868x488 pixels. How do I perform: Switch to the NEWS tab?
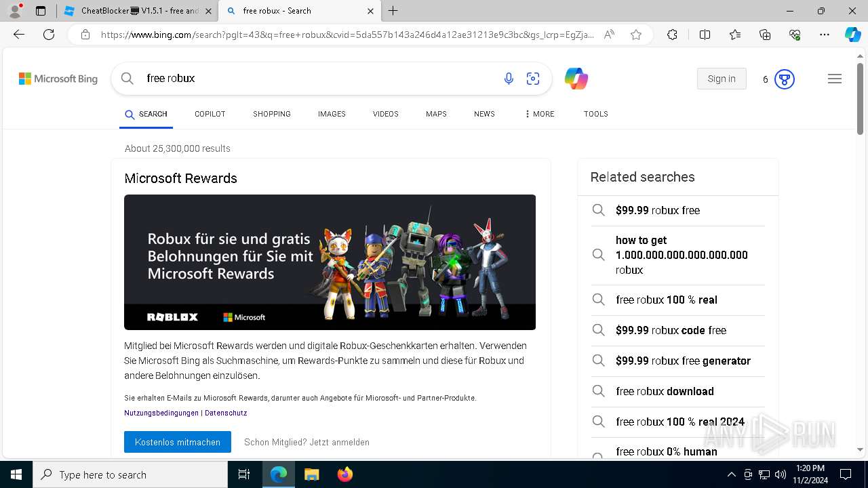[x=484, y=114]
